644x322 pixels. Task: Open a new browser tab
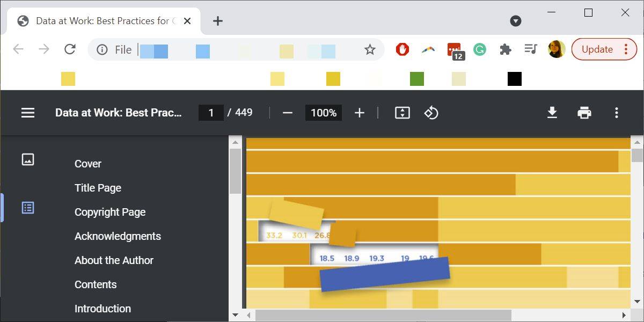[217, 21]
